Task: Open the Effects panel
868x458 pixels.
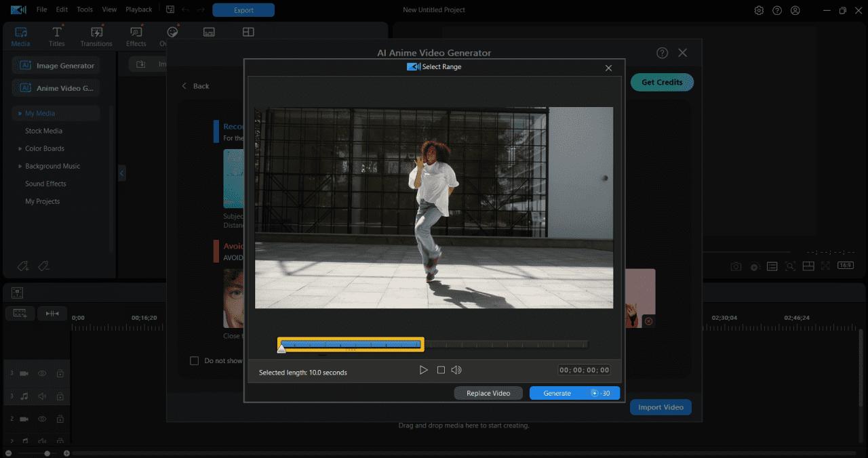Action: [136, 36]
